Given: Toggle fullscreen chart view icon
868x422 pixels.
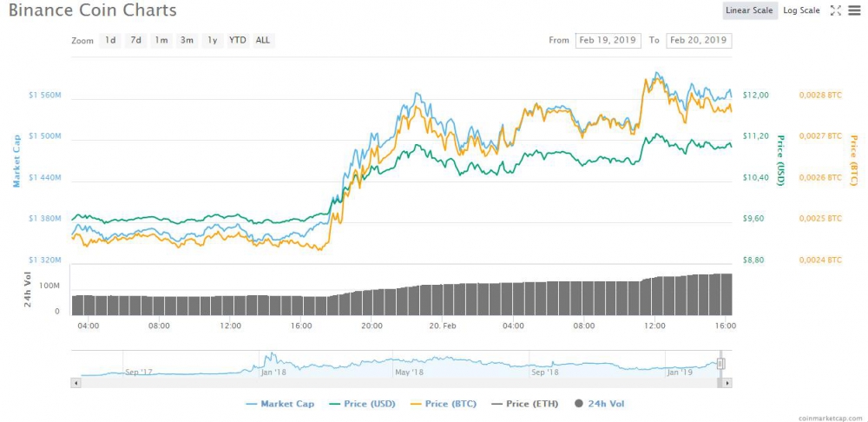Looking at the screenshot, I should tap(836, 10).
